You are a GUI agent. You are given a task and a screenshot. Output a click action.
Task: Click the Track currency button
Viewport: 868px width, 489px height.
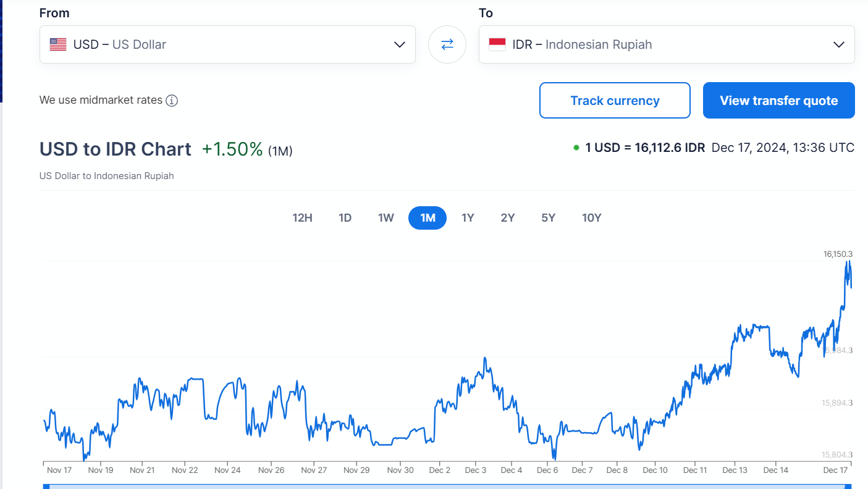click(x=615, y=101)
